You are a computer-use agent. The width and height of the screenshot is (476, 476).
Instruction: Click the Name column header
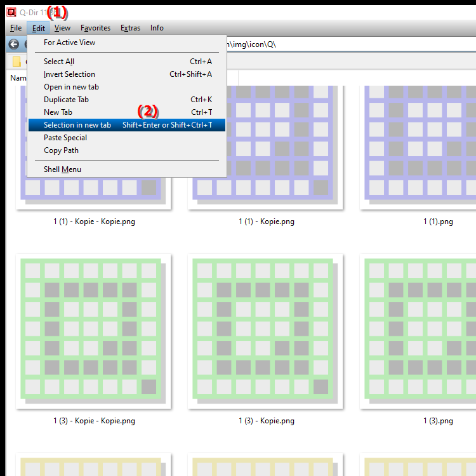pos(18,78)
